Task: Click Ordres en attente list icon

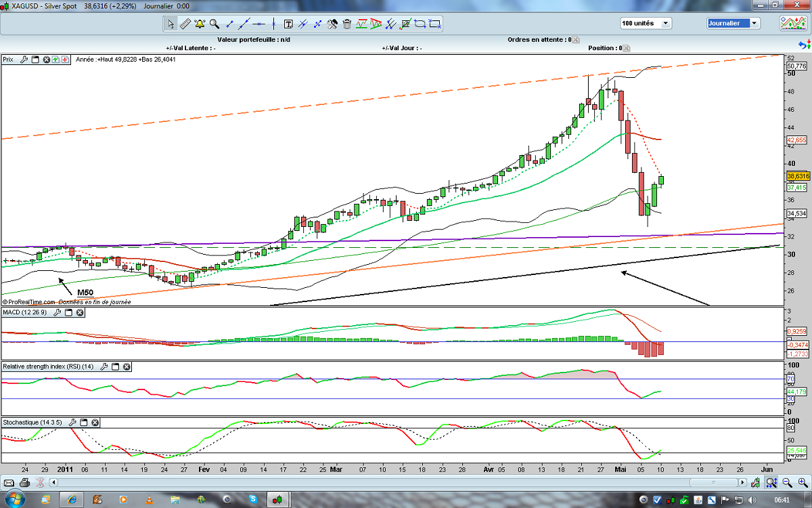Action: pos(577,39)
